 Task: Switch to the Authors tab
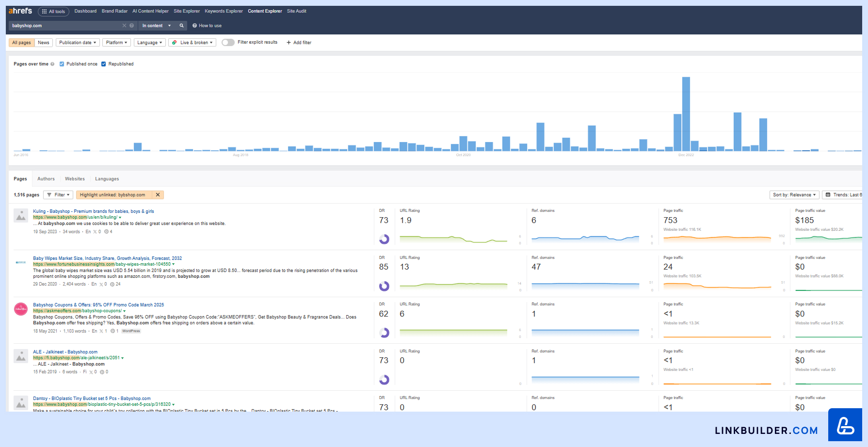(x=46, y=179)
